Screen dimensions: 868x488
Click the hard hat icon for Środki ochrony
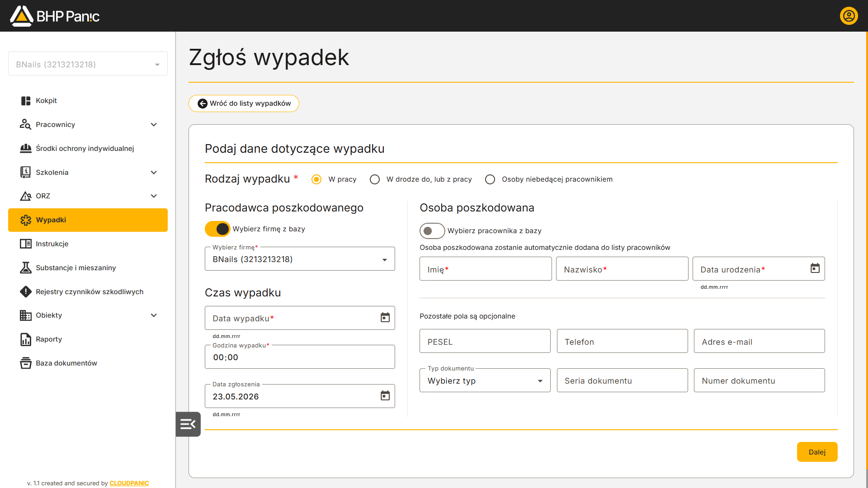click(26, 148)
